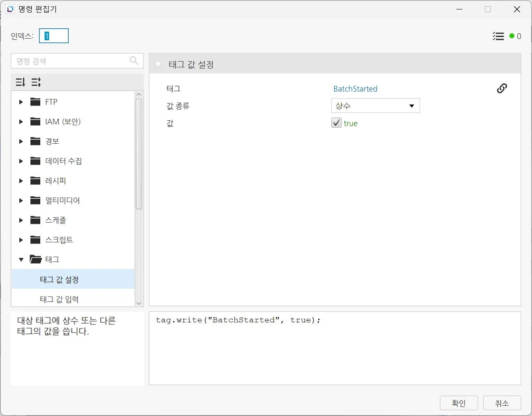Expand the 레시피 folder arrow
The image size is (532, 416).
tap(21, 181)
